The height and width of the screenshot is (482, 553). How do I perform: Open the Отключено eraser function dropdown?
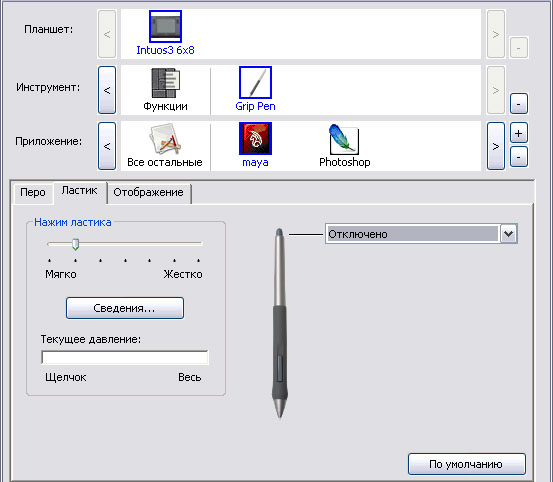click(421, 234)
